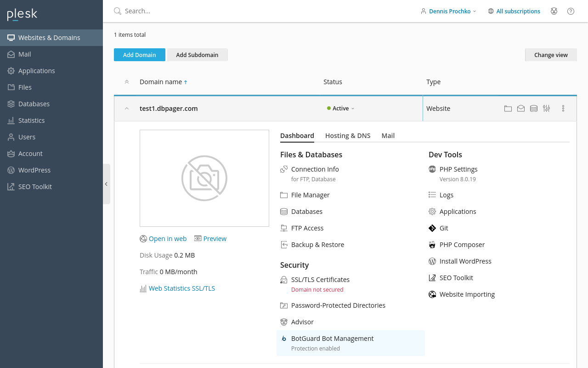Open the Web Statistics SSL/TLS link
The width and height of the screenshot is (588, 368).
click(177, 288)
